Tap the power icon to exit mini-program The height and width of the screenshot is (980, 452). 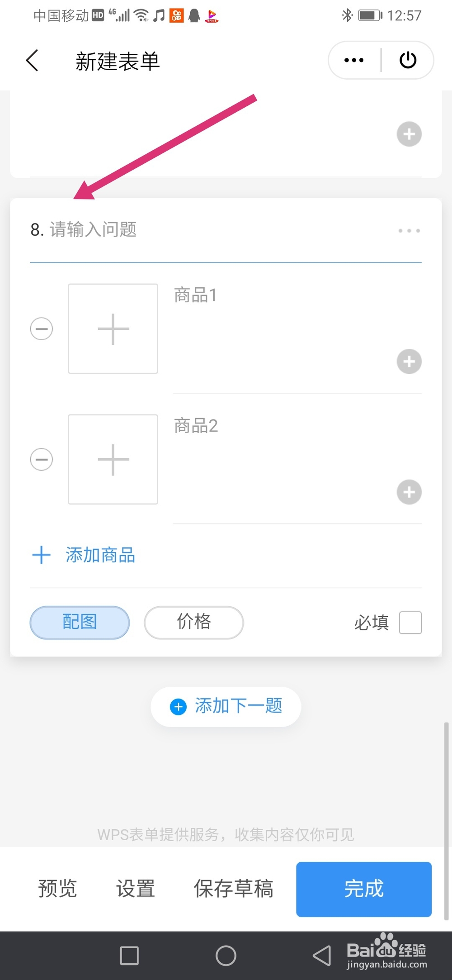point(408,60)
